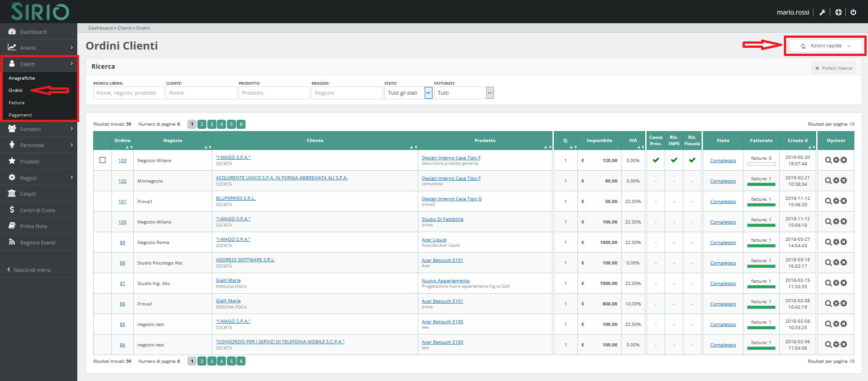Open the BLUFERRIES S.R.L. client link
The width and height of the screenshot is (868, 381).
coord(236,198)
